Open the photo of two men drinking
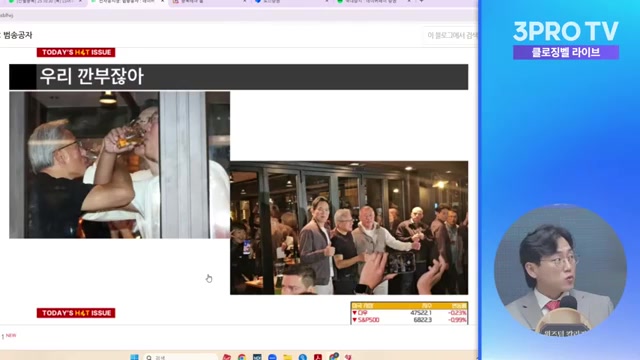640x360 pixels. (120, 165)
